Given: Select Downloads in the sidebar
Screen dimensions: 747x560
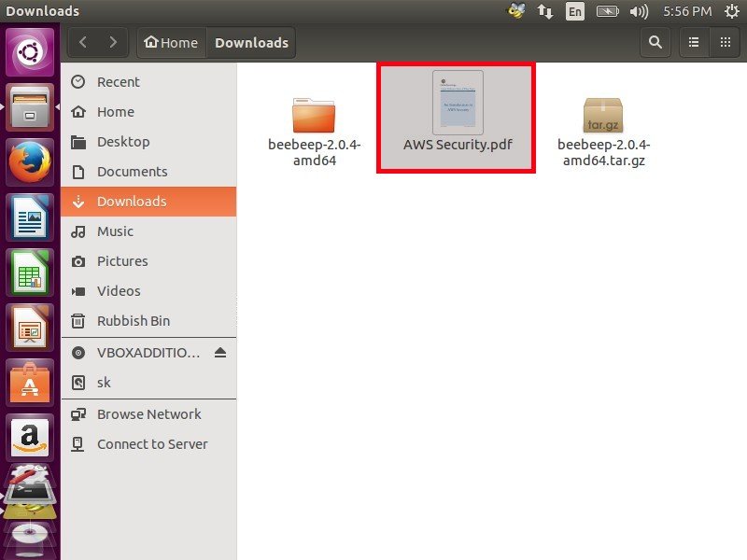Looking at the screenshot, I should (x=148, y=202).
